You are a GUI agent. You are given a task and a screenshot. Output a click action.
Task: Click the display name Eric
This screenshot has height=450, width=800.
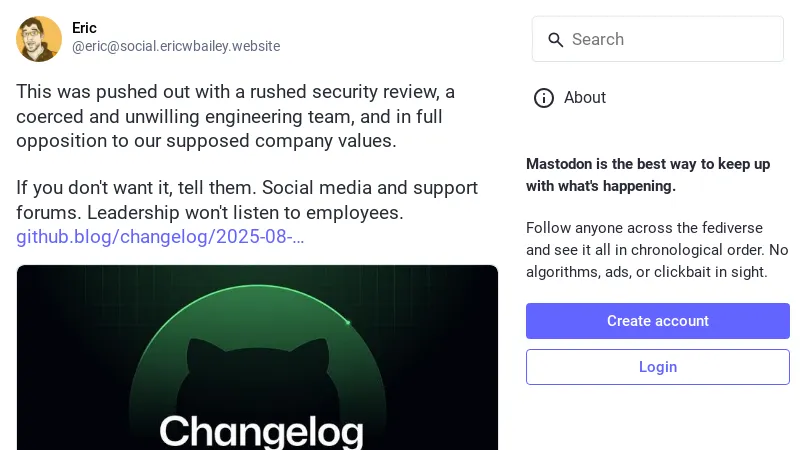click(x=84, y=28)
